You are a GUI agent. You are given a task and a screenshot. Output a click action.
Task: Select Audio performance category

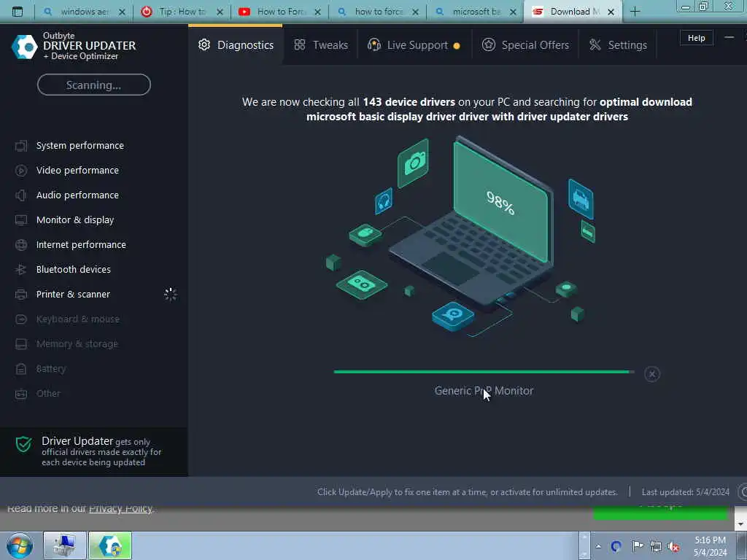click(77, 195)
